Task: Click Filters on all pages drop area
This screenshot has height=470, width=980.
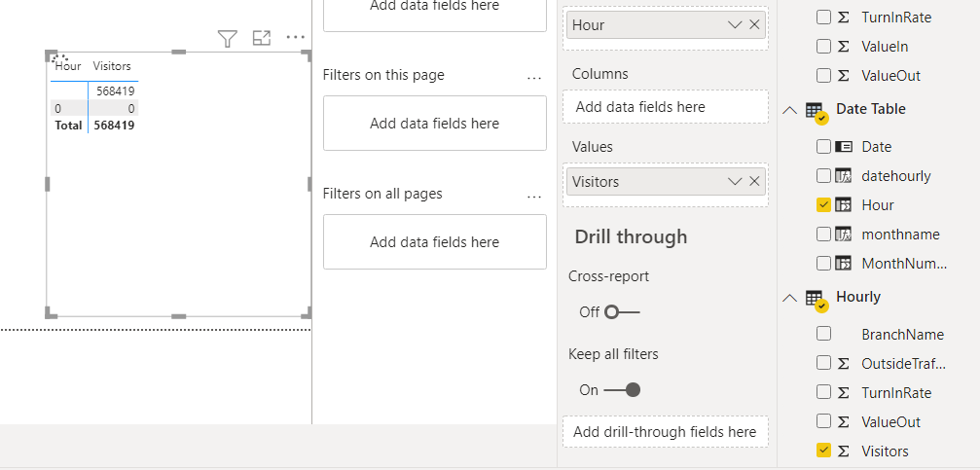Action: coord(435,242)
